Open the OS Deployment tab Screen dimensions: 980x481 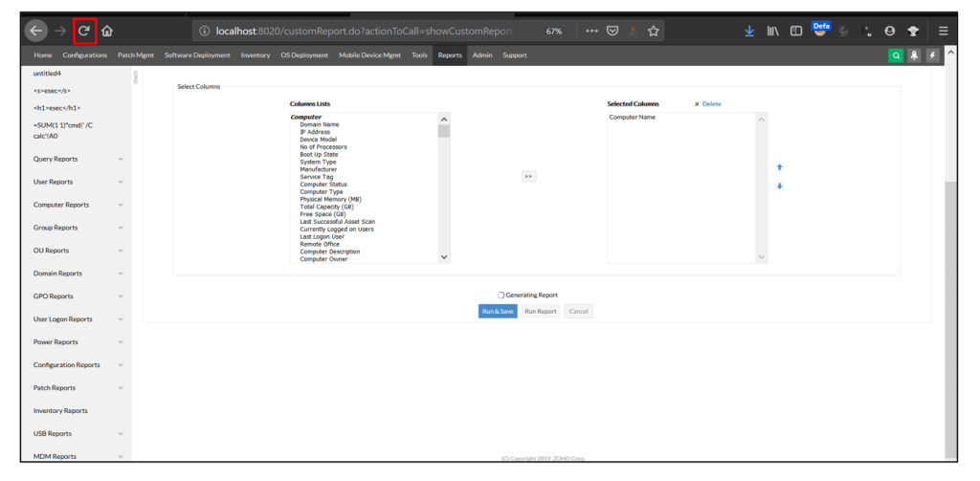(x=304, y=55)
